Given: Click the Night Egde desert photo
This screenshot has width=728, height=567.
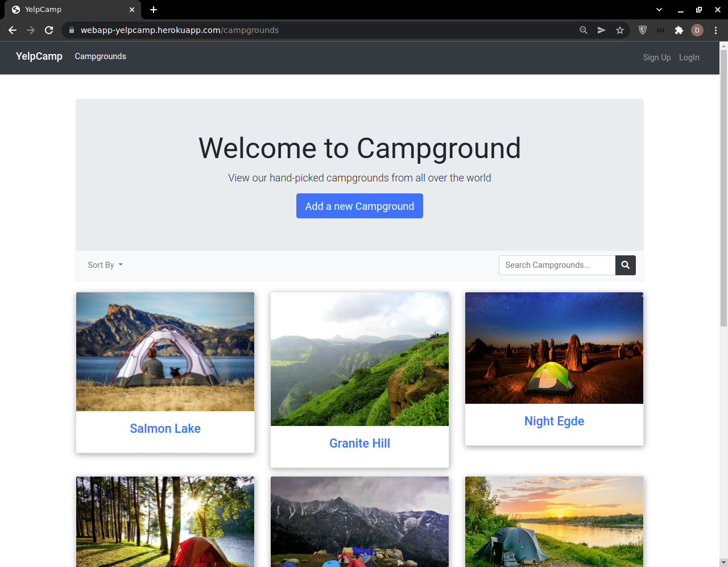Looking at the screenshot, I should click(x=554, y=348).
